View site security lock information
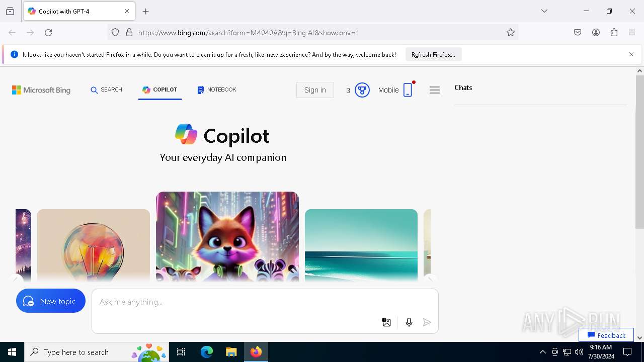This screenshot has width=644, height=362. pyautogui.click(x=129, y=33)
